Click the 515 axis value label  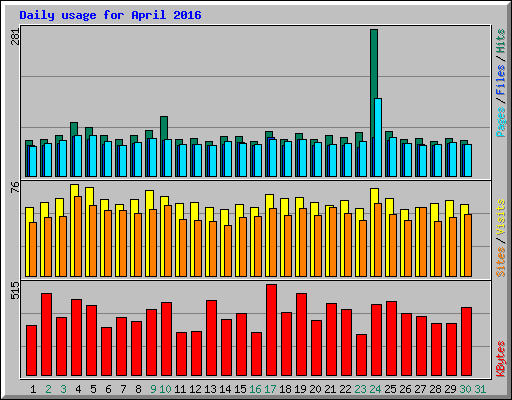pyautogui.click(x=16, y=291)
